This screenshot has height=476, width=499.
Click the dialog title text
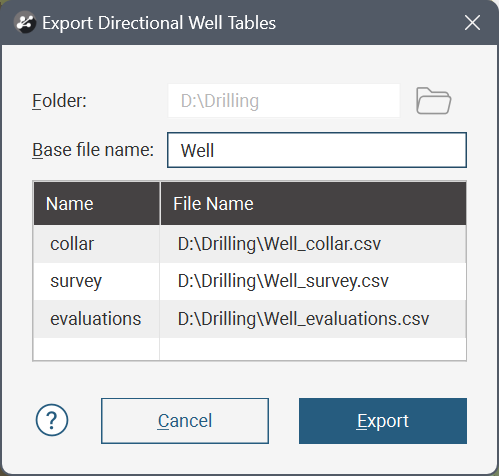[159, 23]
